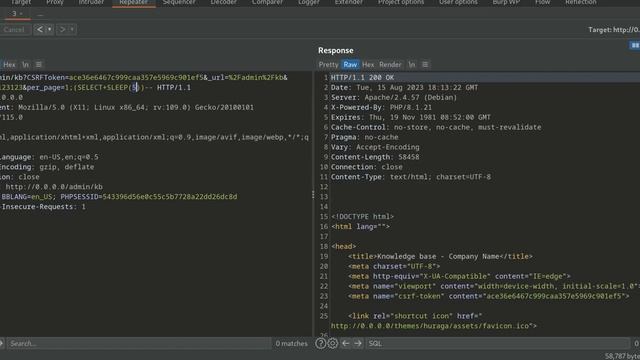Open the Render response view

[390, 64]
